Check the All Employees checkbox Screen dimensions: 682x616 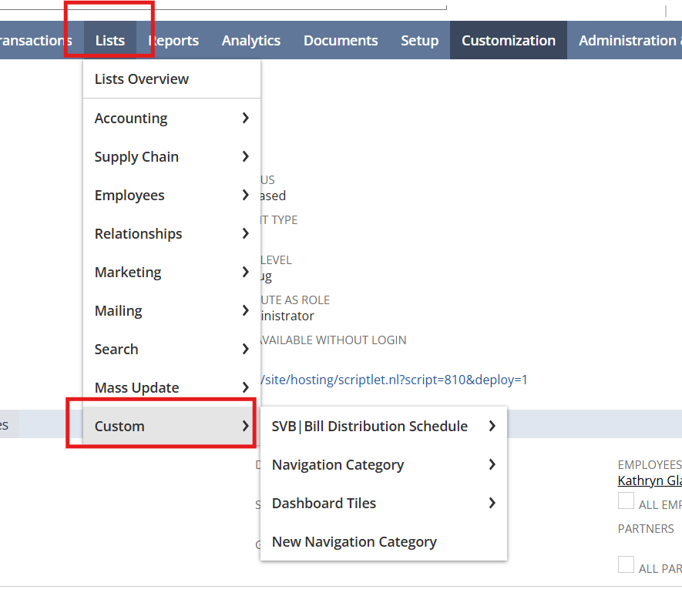[627, 502]
